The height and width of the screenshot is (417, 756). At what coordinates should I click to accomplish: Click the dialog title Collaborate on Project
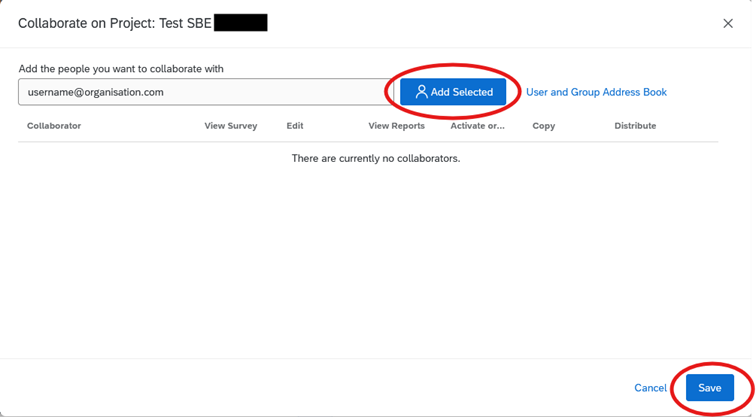point(114,22)
